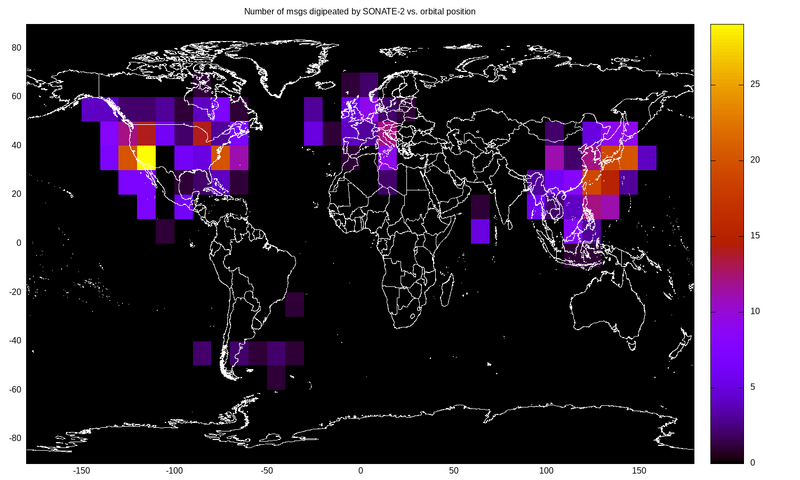Viewport: 800px width, 480px height.
Task: Click the colorbar tick label 15
Action: 755,236
